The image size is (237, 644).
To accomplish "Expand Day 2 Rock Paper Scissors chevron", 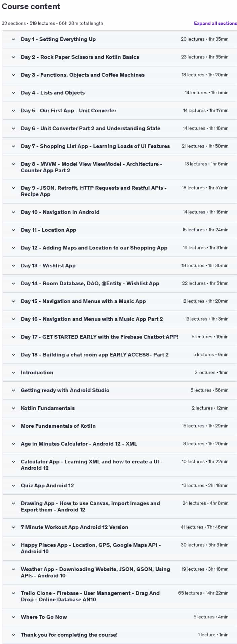I will (x=13, y=57).
